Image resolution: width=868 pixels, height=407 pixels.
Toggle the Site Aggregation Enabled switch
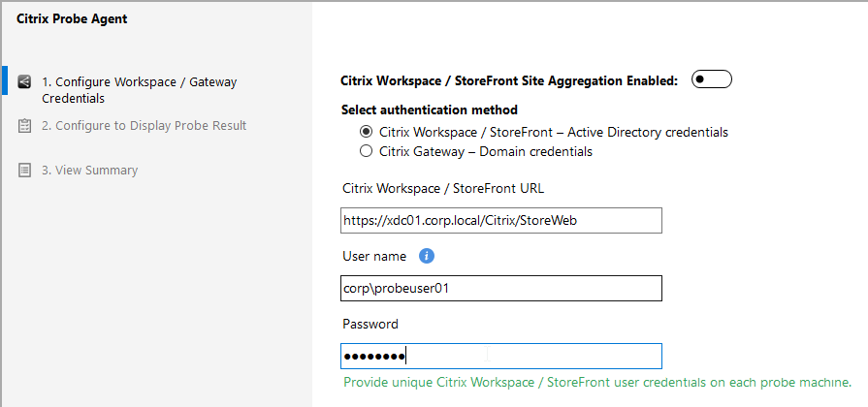point(711,79)
